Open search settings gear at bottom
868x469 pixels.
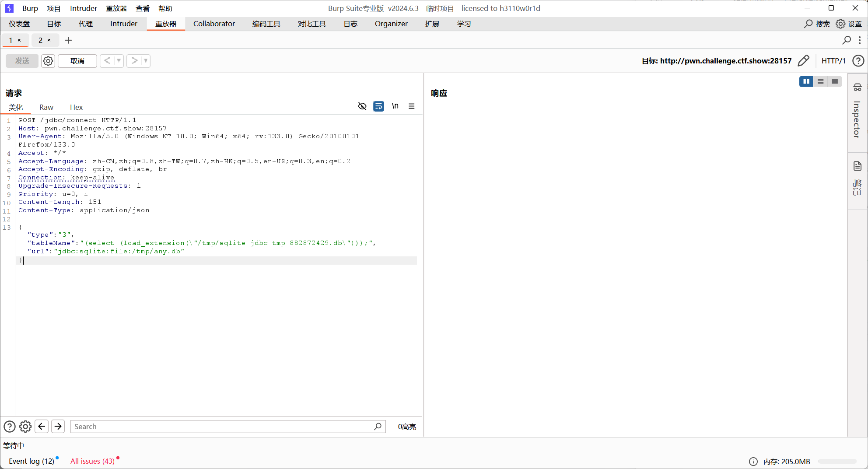tap(25, 427)
